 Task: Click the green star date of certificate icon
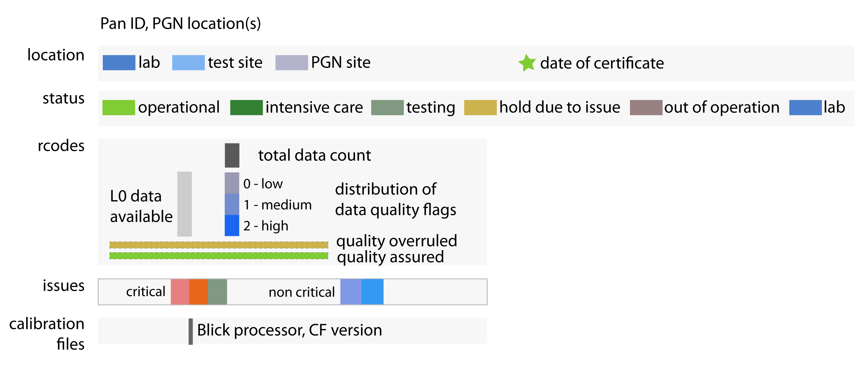[527, 63]
